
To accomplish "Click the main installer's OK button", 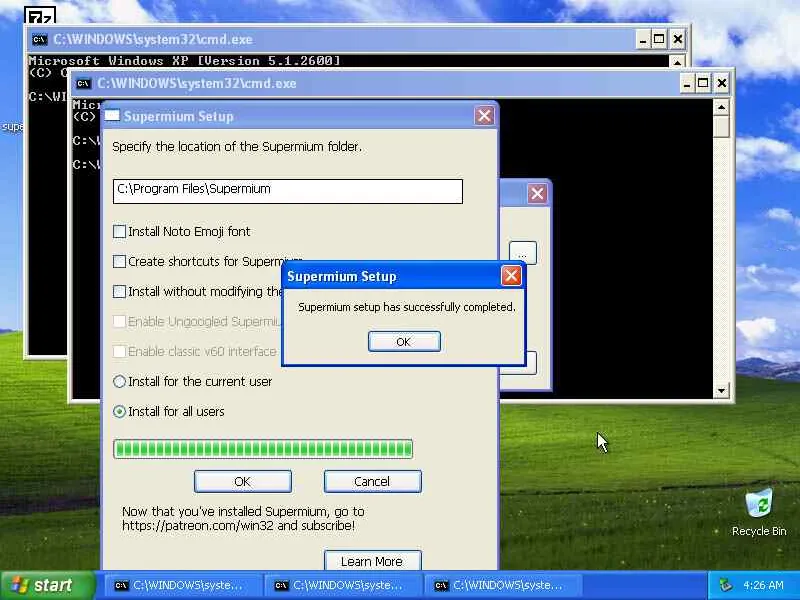I will coord(242,482).
